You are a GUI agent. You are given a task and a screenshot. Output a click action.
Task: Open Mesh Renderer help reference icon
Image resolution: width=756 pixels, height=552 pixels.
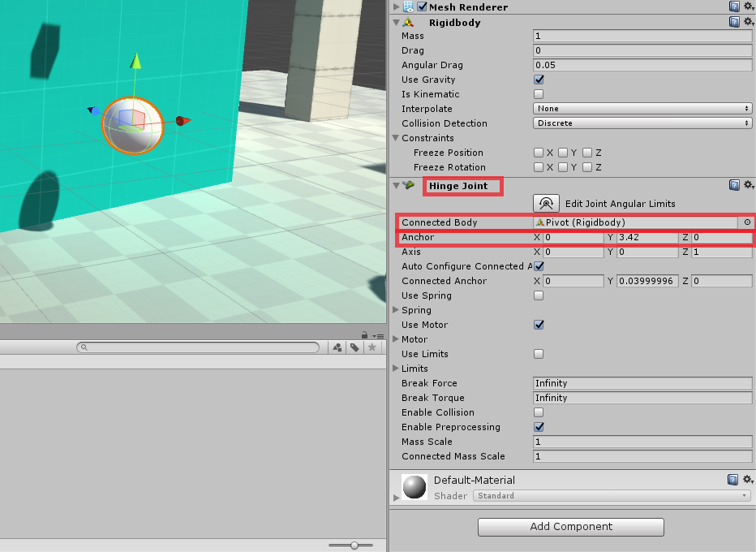click(734, 6)
